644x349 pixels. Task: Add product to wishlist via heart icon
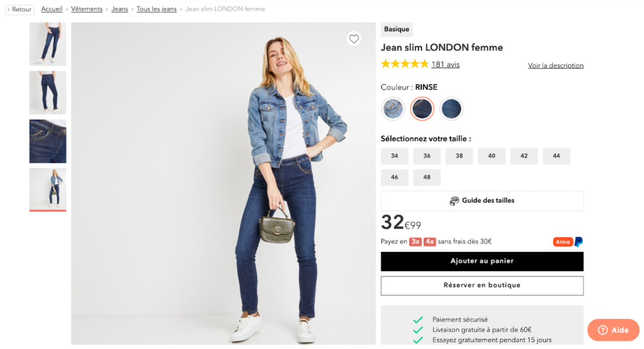[354, 39]
